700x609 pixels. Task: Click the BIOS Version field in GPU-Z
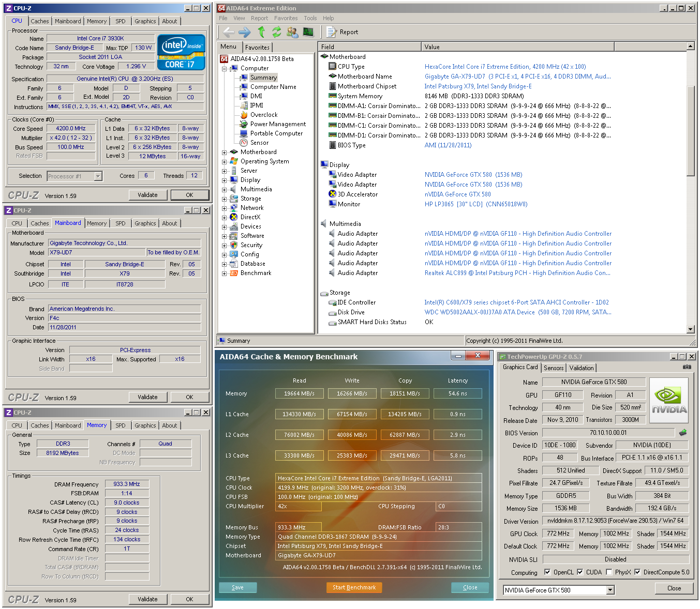pyautogui.click(x=608, y=433)
